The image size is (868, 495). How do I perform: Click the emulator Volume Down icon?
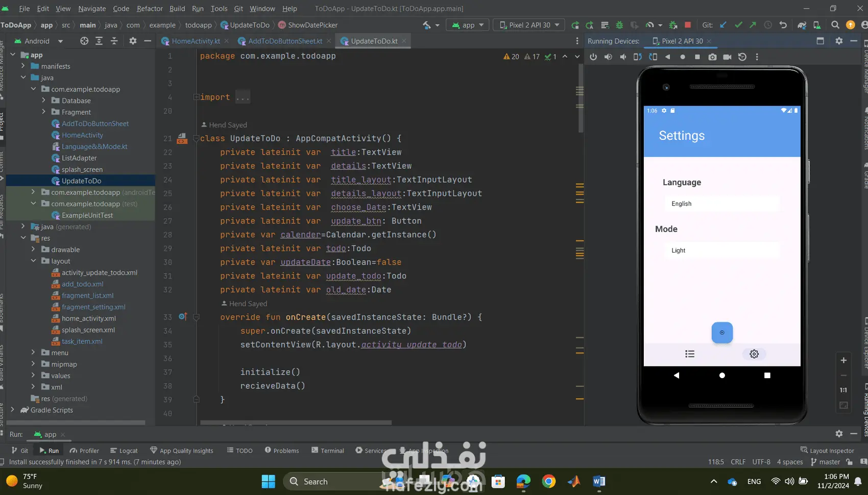[623, 57]
